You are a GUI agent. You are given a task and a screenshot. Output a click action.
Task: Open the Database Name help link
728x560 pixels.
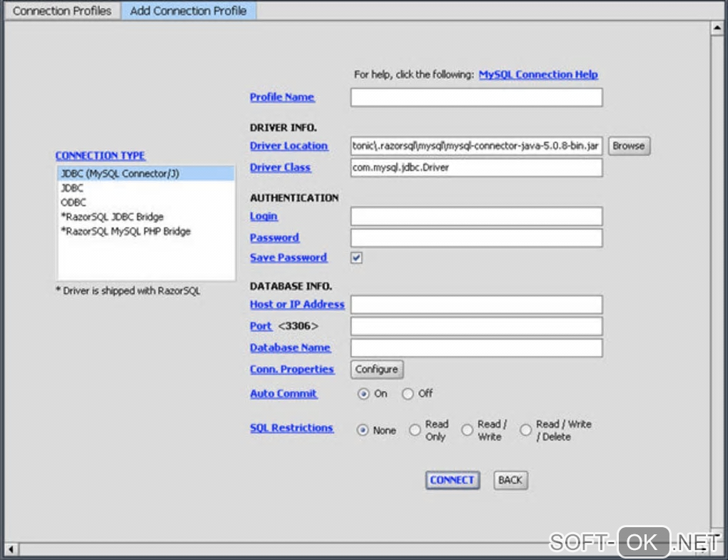tap(290, 348)
